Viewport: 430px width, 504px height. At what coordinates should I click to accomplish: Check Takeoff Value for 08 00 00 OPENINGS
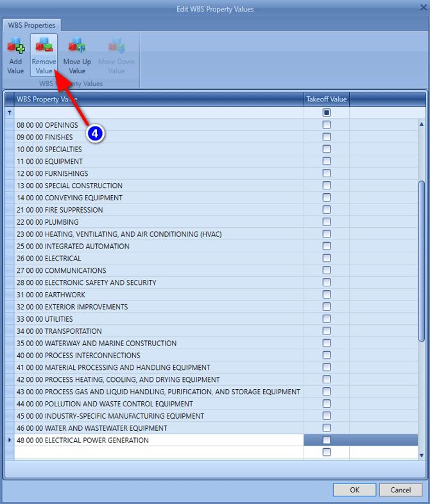tap(327, 125)
